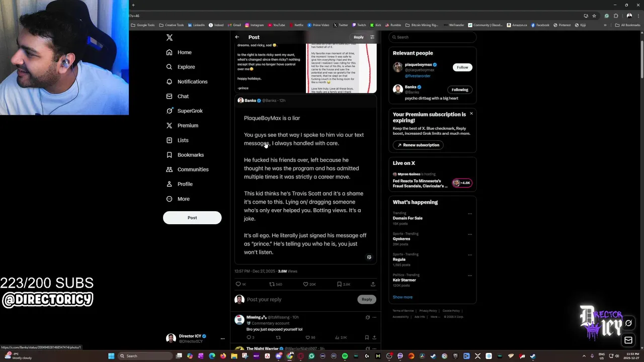The image size is (644, 362).
Task: Open options for Regula trend
Action: [470, 255]
